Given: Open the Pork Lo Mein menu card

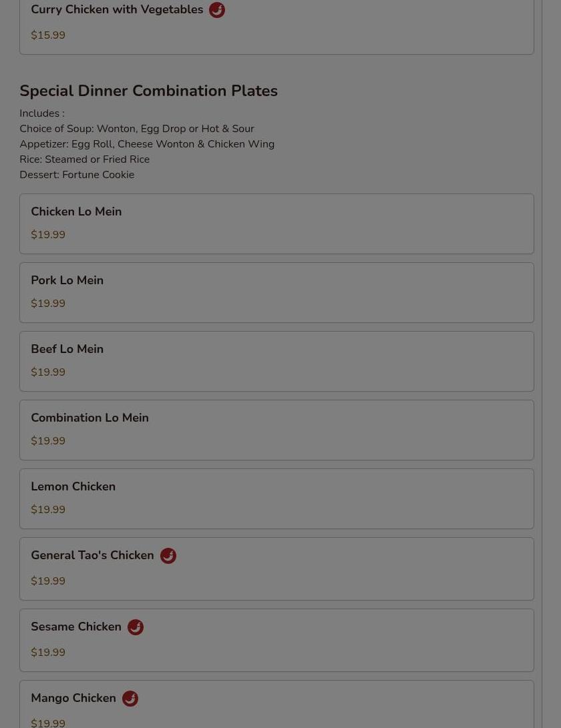Looking at the screenshot, I should [276, 292].
